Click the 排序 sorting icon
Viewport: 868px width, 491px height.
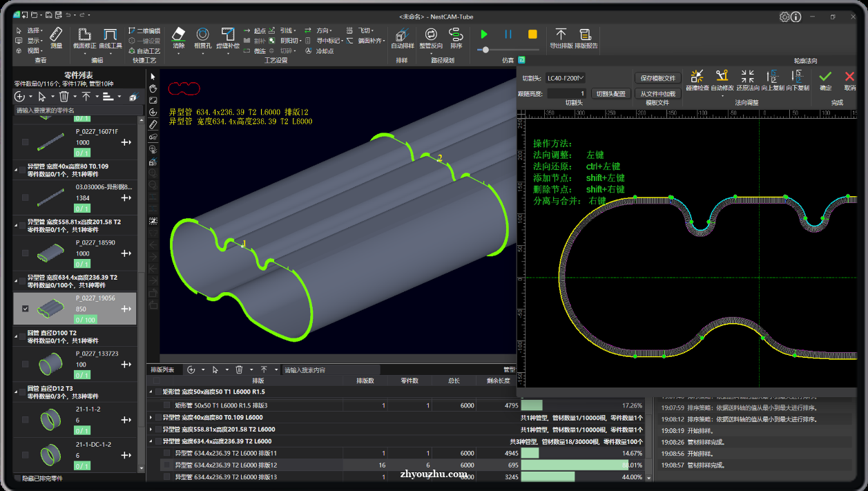tap(456, 38)
